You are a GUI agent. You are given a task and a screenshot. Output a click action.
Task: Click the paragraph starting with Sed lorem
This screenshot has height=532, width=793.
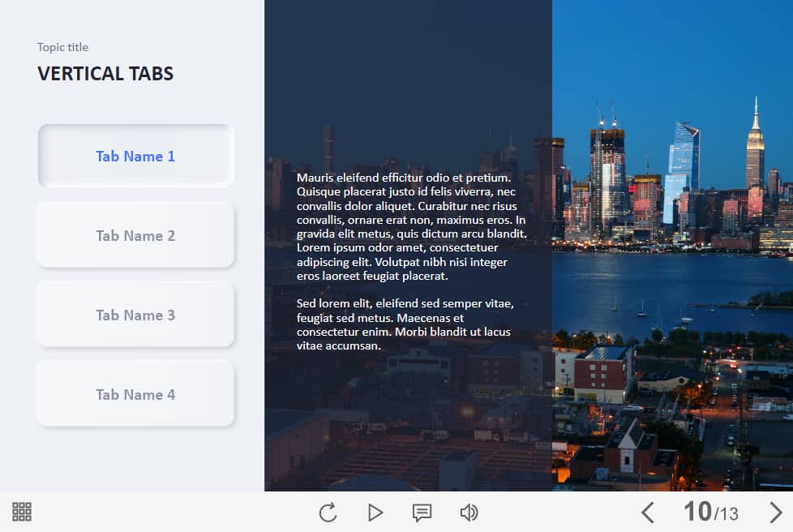405,324
